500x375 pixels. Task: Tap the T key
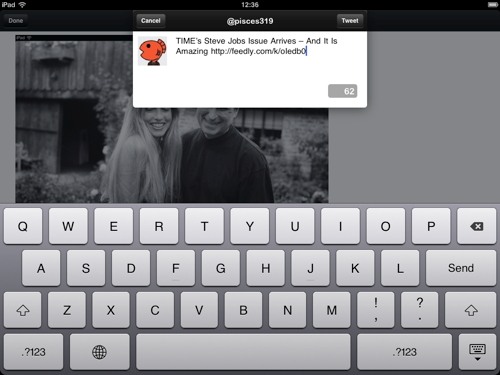(x=204, y=226)
